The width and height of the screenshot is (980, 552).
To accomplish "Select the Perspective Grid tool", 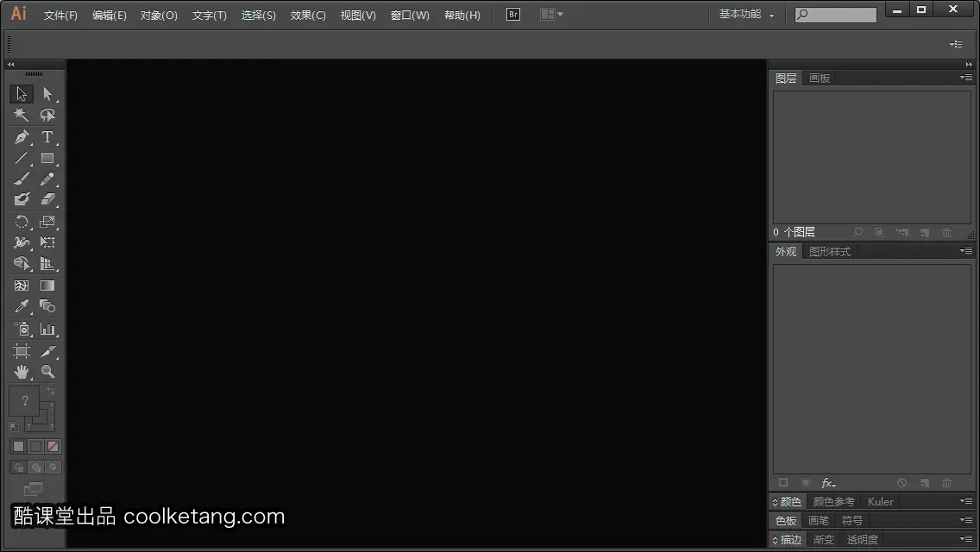I will click(x=47, y=264).
